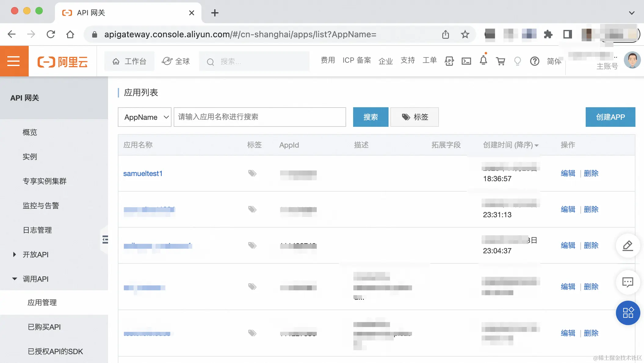Click the lightbulb tips icon
This screenshot has width=644, height=363.
517,61
